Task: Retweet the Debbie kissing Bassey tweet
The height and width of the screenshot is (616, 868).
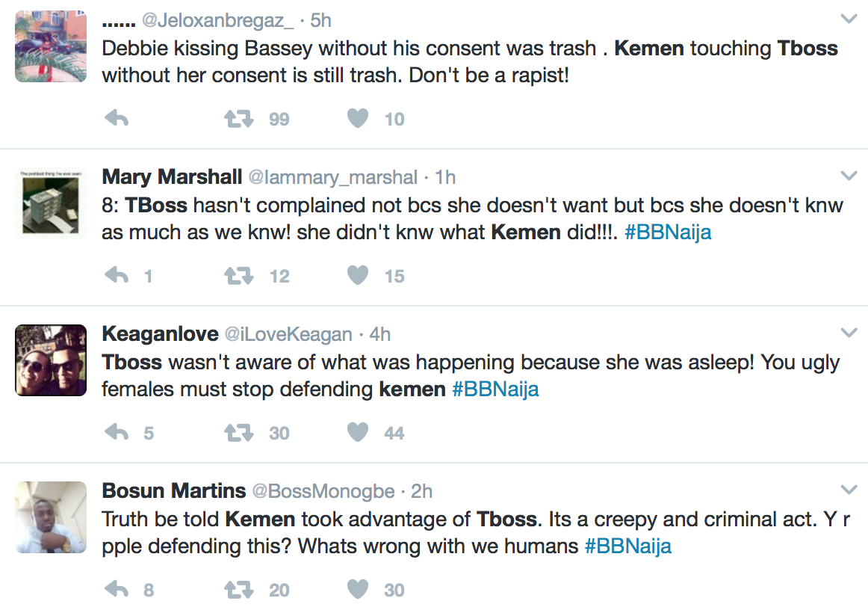Action: (x=239, y=119)
